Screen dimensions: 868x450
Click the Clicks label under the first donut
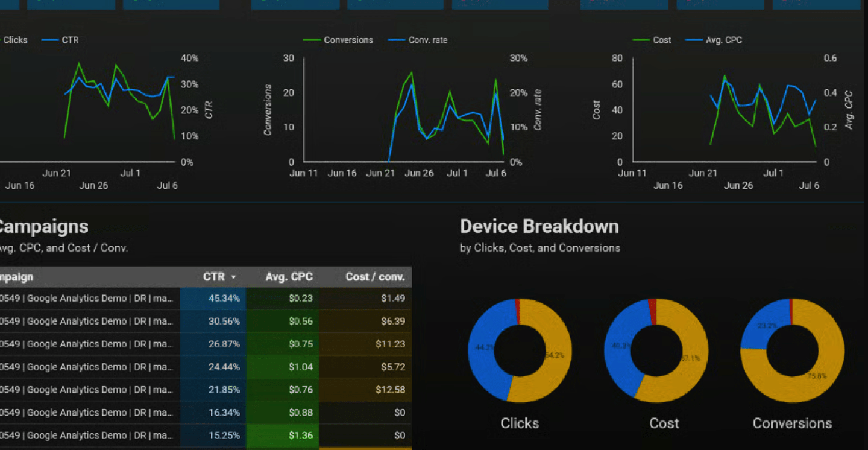(x=520, y=423)
